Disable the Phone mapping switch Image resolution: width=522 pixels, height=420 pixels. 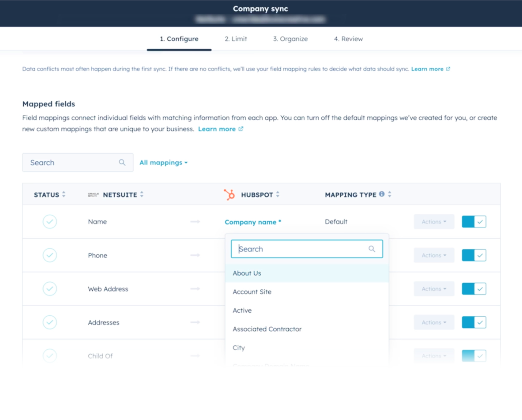(474, 255)
